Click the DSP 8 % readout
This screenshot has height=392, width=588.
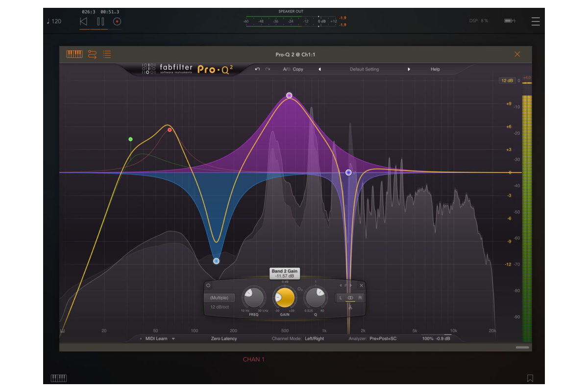tap(478, 21)
